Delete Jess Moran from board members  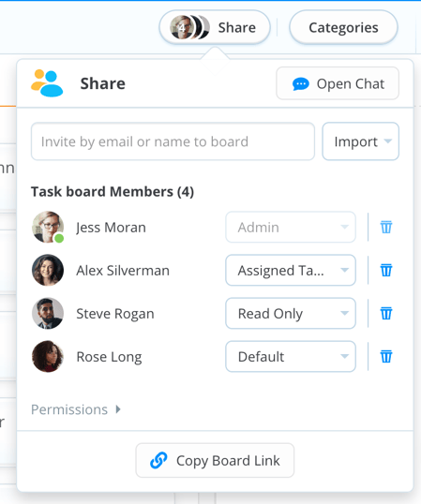tap(386, 228)
